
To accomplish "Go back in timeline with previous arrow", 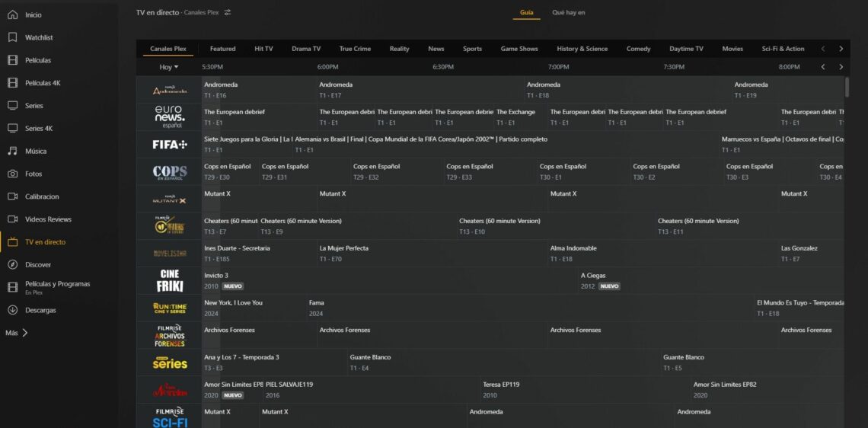I will 822,67.
